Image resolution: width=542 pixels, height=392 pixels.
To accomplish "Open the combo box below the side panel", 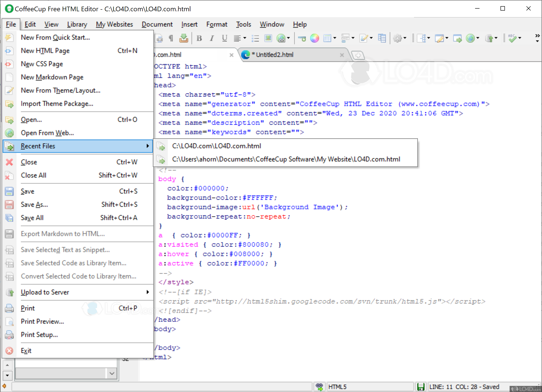I will click(x=112, y=373).
